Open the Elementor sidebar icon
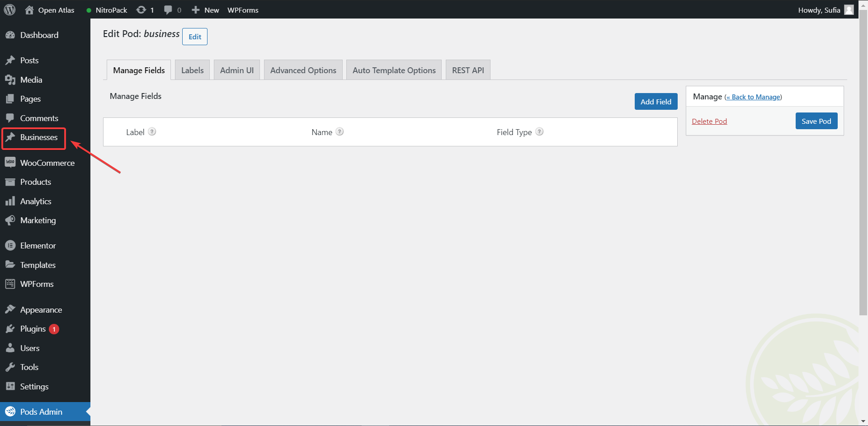868x426 pixels. [11, 245]
